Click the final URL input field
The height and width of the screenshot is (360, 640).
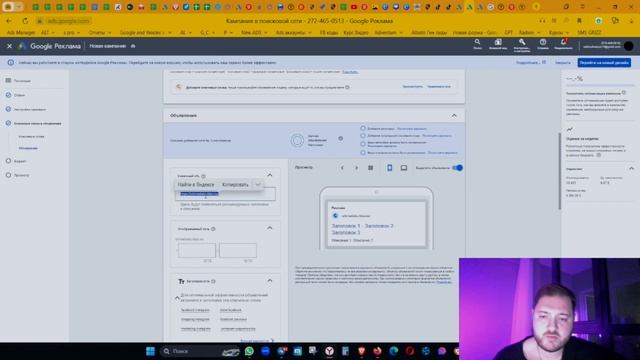coord(225,194)
